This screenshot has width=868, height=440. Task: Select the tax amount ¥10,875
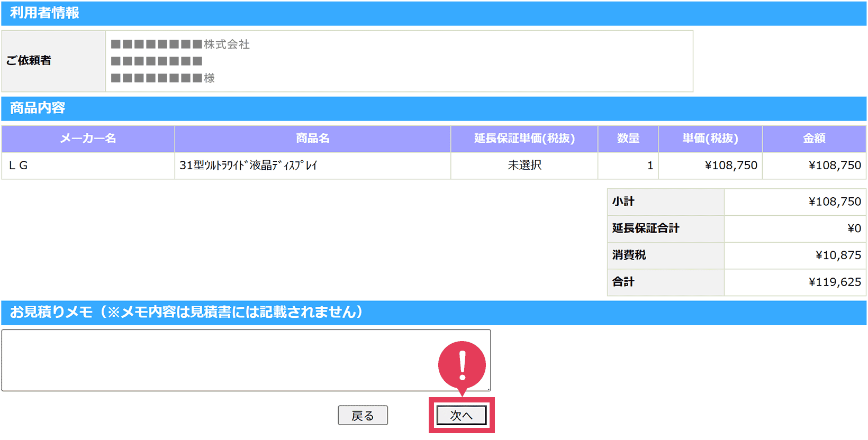[x=838, y=255]
